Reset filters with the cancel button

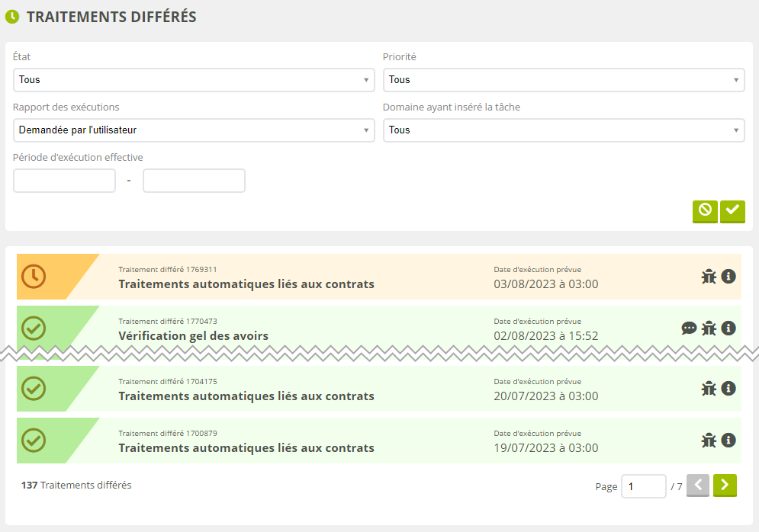pos(705,210)
